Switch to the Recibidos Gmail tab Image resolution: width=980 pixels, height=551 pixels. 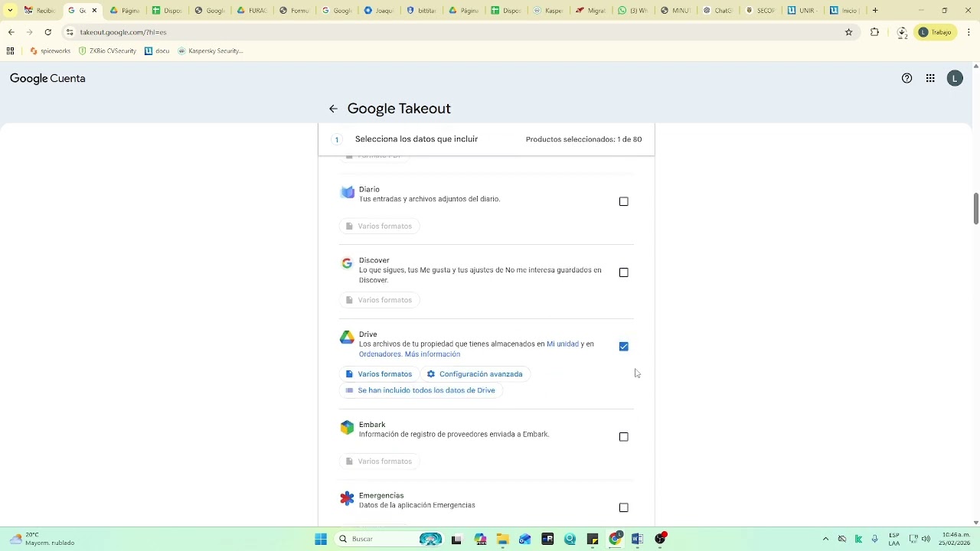click(39, 10)
